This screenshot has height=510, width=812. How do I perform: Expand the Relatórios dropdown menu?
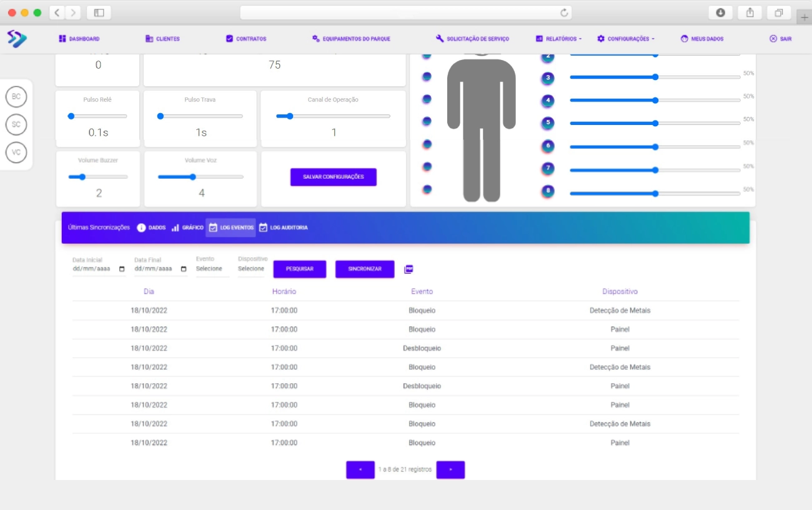pyautogui.click(x=558, y=39)
